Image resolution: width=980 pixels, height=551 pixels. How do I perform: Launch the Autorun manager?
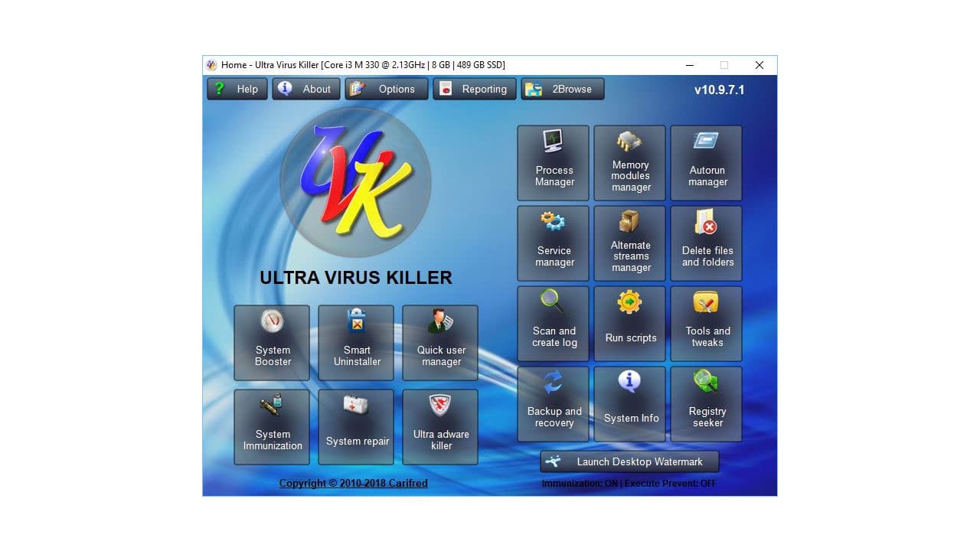point(706,162)
